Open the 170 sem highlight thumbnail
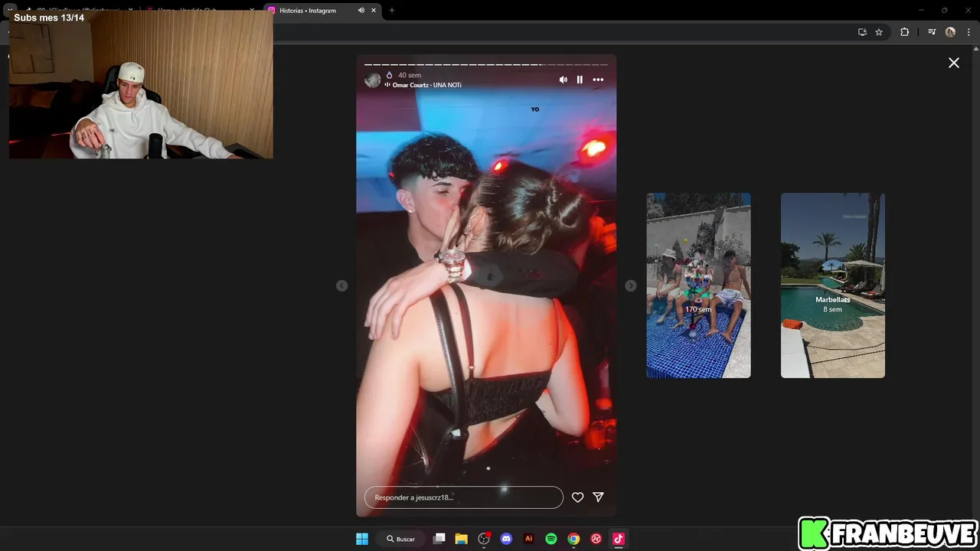This screenshot has width=980, height=551. tap(698, 285)
